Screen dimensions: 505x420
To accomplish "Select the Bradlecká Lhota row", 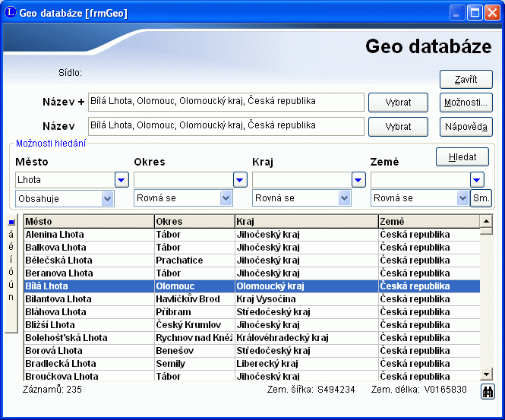I will coord(252,363).
